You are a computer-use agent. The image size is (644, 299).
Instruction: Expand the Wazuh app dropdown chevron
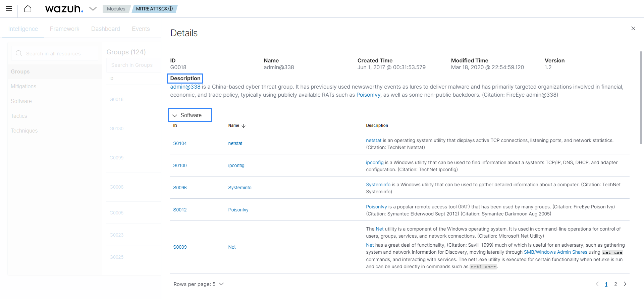click(93, 9)
